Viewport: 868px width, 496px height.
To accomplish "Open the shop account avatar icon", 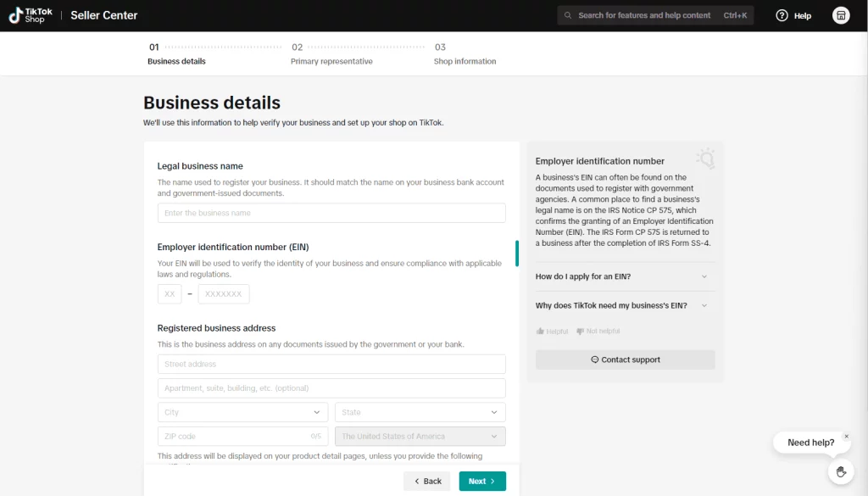I will coord(841,15).
